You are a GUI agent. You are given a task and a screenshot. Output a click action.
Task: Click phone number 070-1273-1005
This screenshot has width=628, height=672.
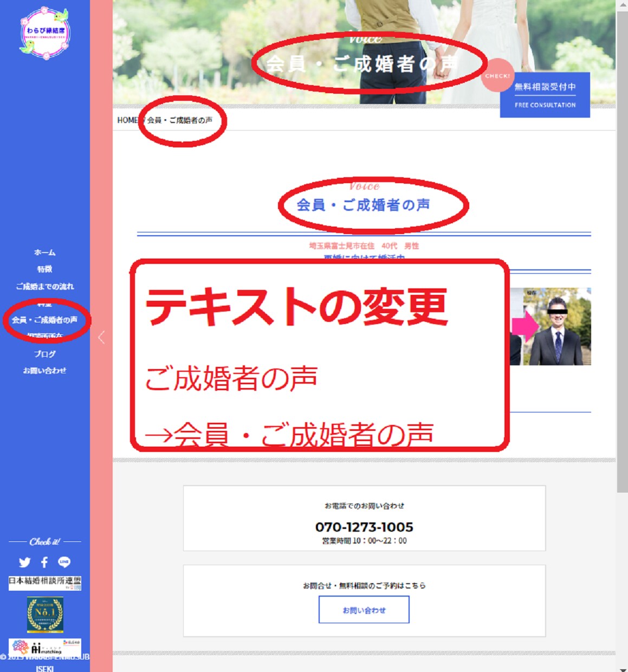coord(364,527)
